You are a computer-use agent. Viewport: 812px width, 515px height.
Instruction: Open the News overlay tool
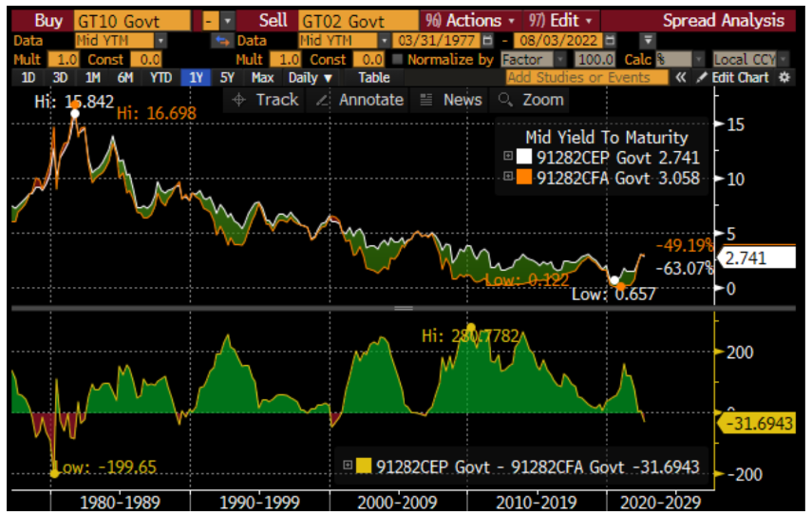451,100
